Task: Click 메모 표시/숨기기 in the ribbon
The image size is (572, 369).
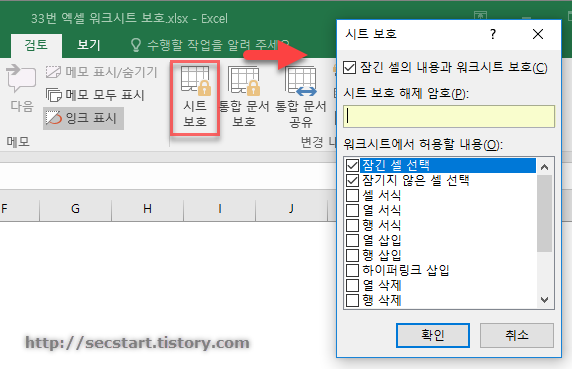Action: point(101,72)
